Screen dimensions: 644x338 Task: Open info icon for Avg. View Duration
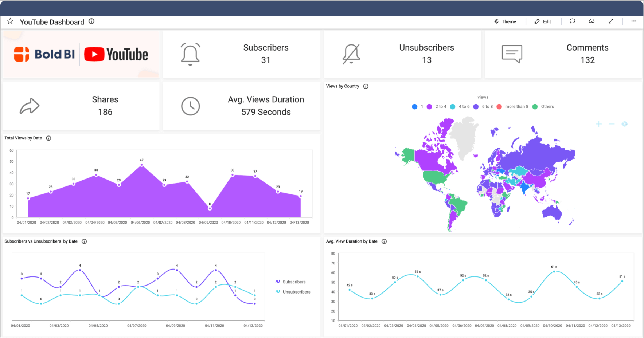(x=384, y=241)
